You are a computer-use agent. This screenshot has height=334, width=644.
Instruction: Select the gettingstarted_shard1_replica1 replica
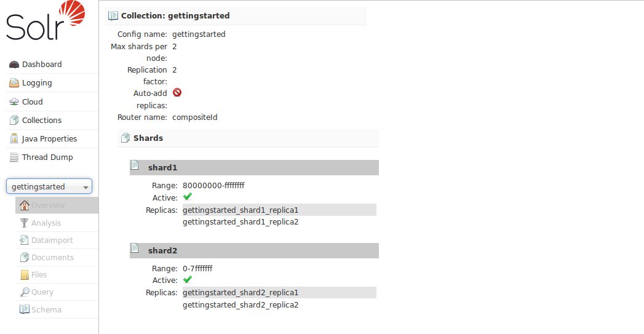tap(241, 210)
